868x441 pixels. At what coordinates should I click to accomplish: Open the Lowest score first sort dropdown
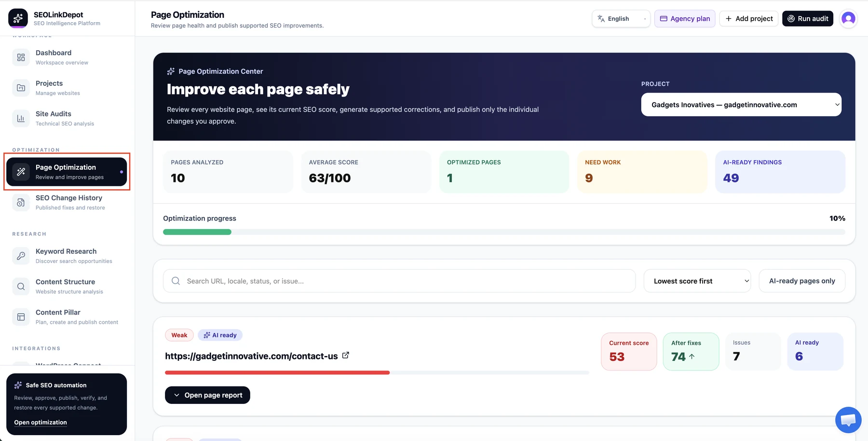coord(697,281)
